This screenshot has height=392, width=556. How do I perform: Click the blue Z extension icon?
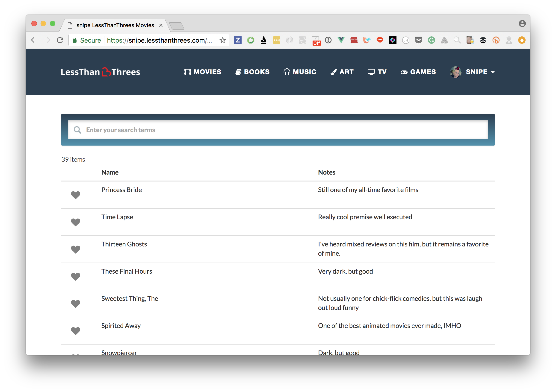(238, 40)
